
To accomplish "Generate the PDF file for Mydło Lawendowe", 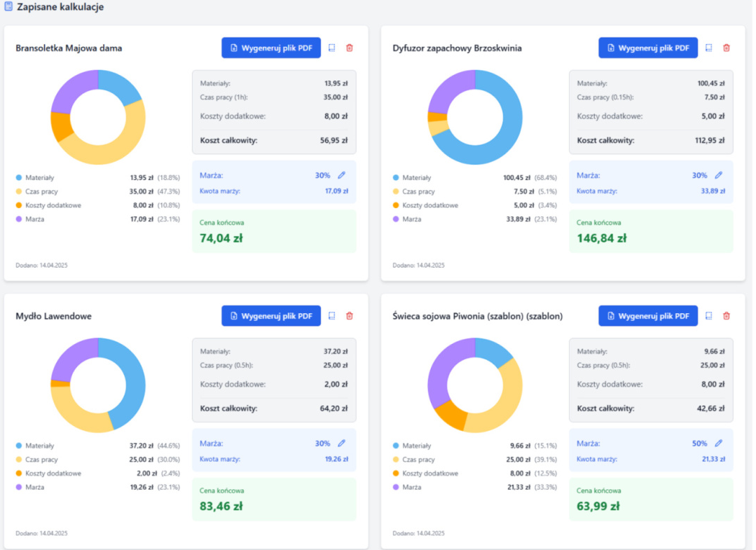I will click(x=271, y=316).
